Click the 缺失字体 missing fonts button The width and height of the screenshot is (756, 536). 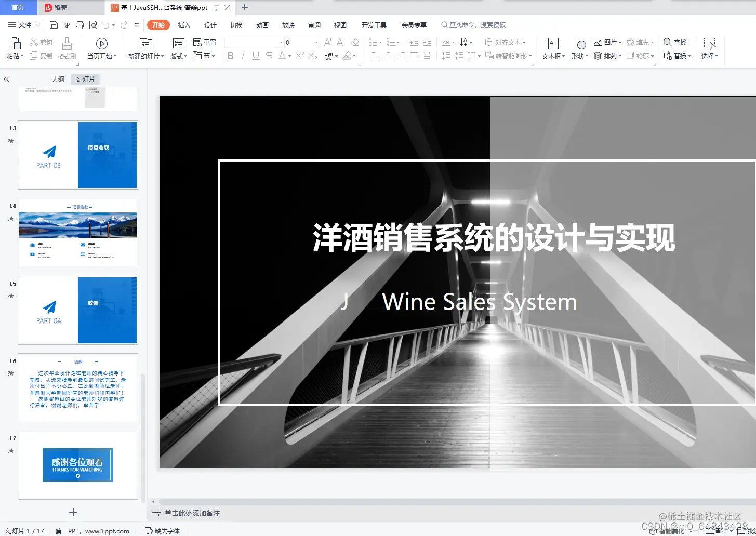tap(163, 531)
